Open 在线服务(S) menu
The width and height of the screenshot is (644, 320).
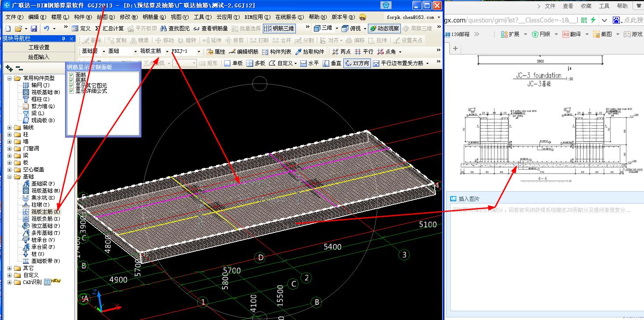[x=289, y=17]
